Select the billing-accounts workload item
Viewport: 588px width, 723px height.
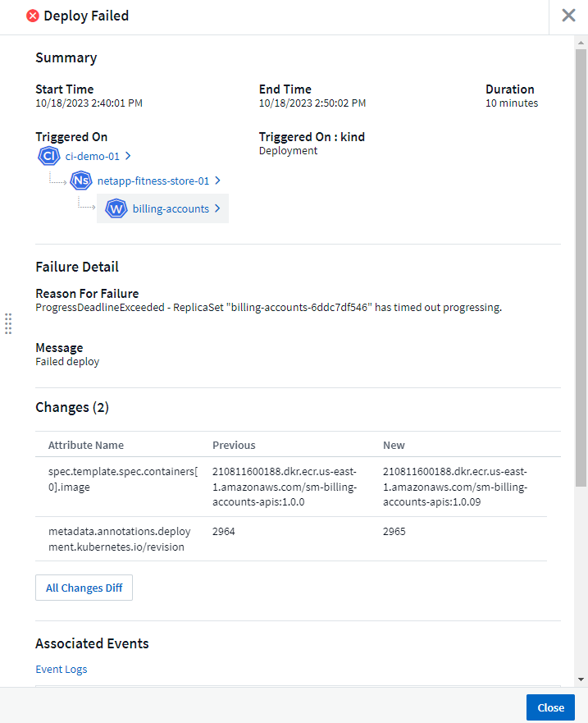[x=171, y=208]
